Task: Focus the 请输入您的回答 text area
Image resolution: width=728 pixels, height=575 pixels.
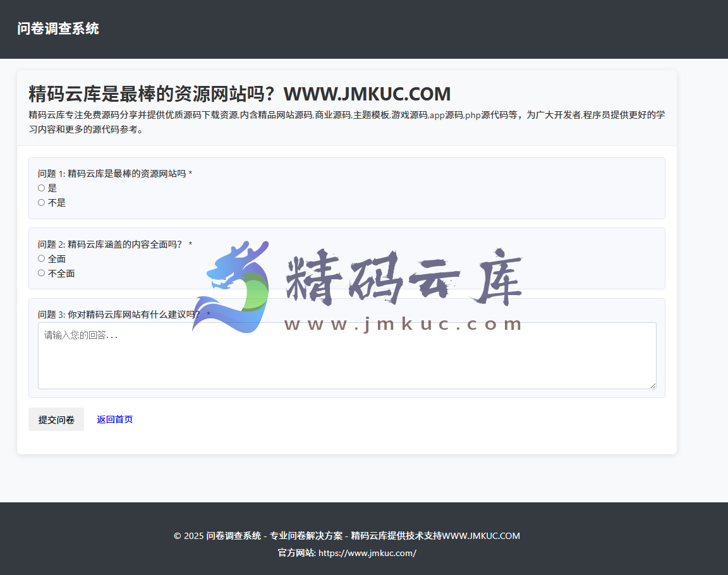Action: click(x=347, y=356)
